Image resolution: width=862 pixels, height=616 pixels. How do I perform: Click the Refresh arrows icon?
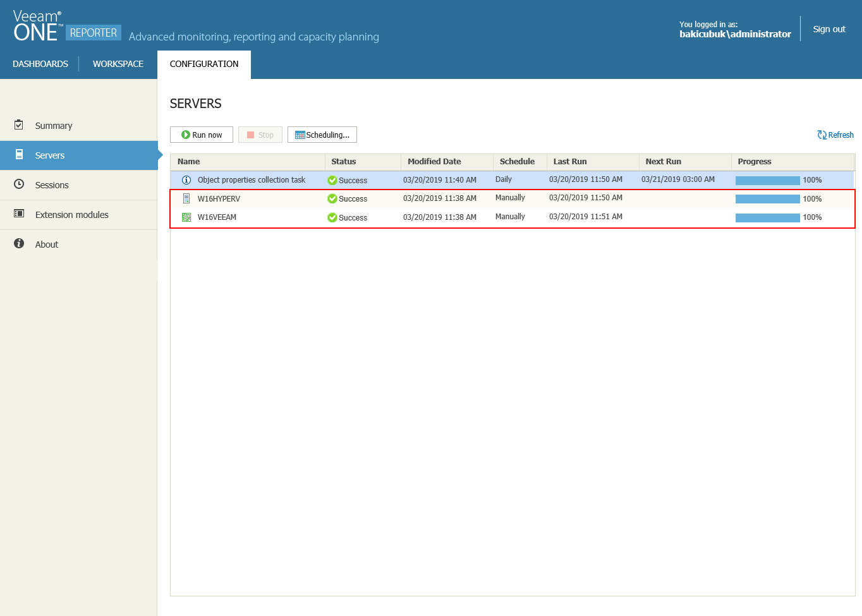pos(822,135)
